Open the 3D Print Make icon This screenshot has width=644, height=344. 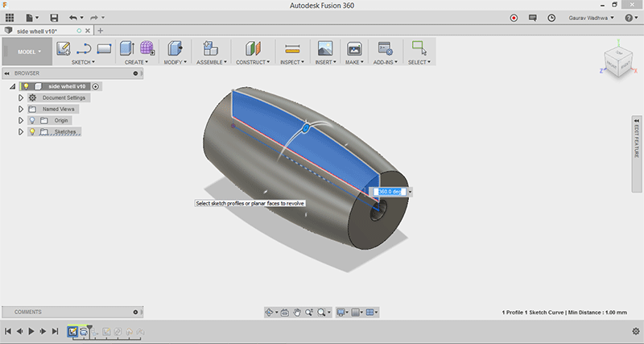click(x=353, y=48)
